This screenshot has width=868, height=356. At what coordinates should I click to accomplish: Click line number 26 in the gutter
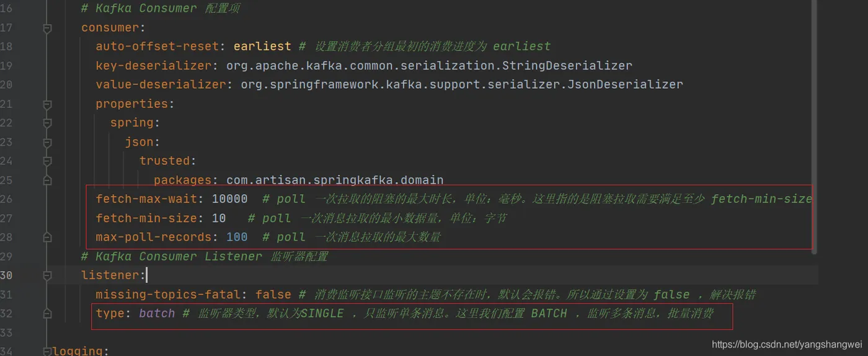click(x=6, y=199)
